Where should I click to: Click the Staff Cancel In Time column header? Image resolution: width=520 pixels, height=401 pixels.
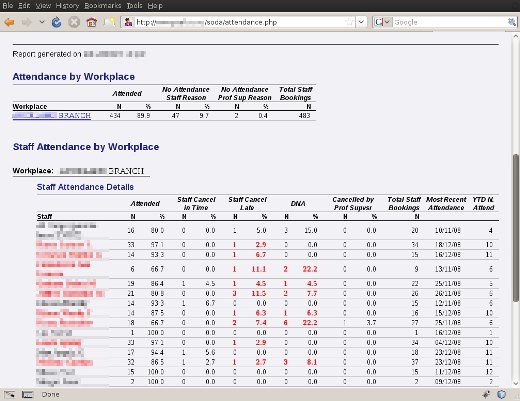click(196, 204)
